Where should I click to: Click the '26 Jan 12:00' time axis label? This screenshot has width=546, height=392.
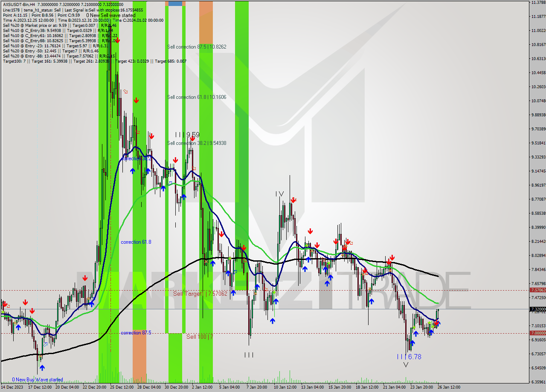click(x=448, y=387)
